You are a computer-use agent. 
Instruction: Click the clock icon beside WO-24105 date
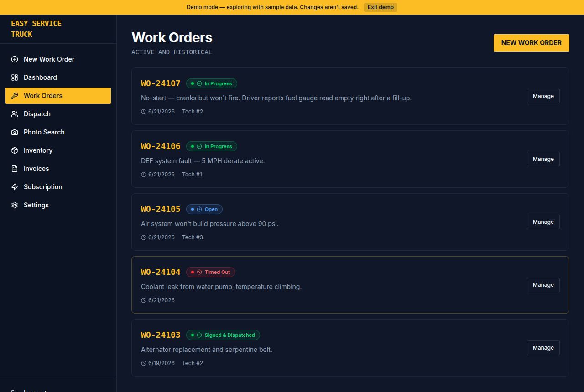tap(144, 237)
